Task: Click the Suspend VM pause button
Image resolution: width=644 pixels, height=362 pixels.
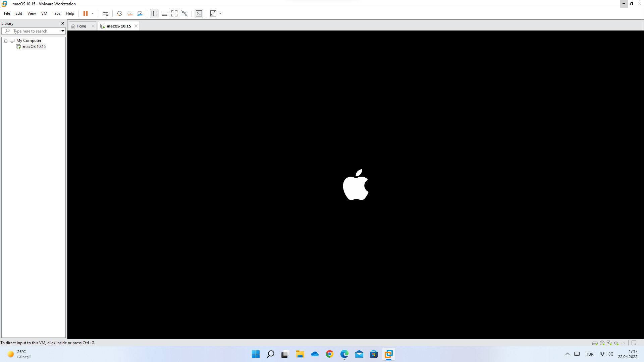Action: pos(85,13)
